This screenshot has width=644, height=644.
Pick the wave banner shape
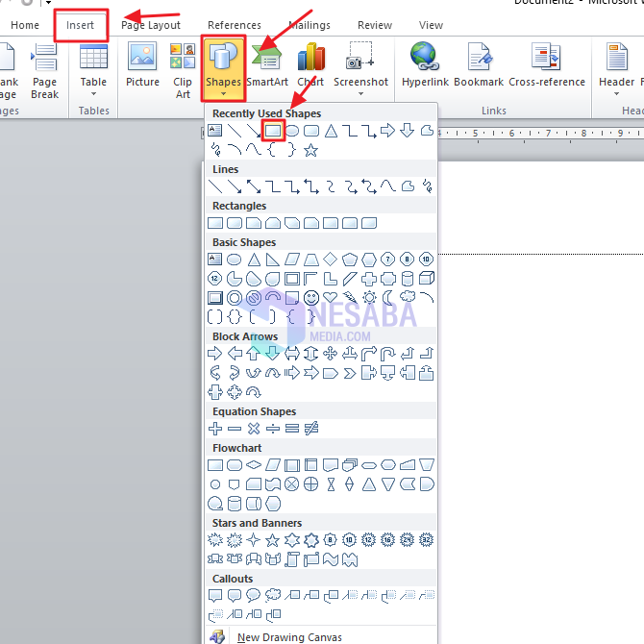tap(331, 559)
